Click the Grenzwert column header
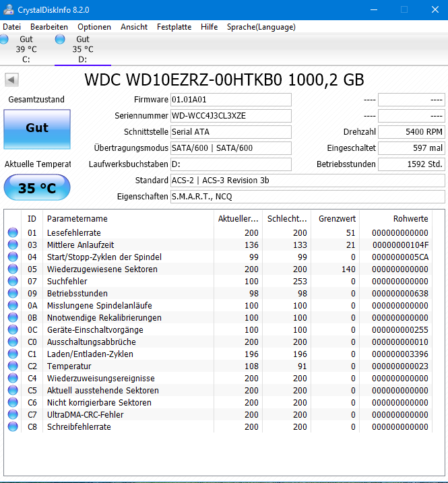This screenshot has width=448, height=483. (x=335, y=219)
